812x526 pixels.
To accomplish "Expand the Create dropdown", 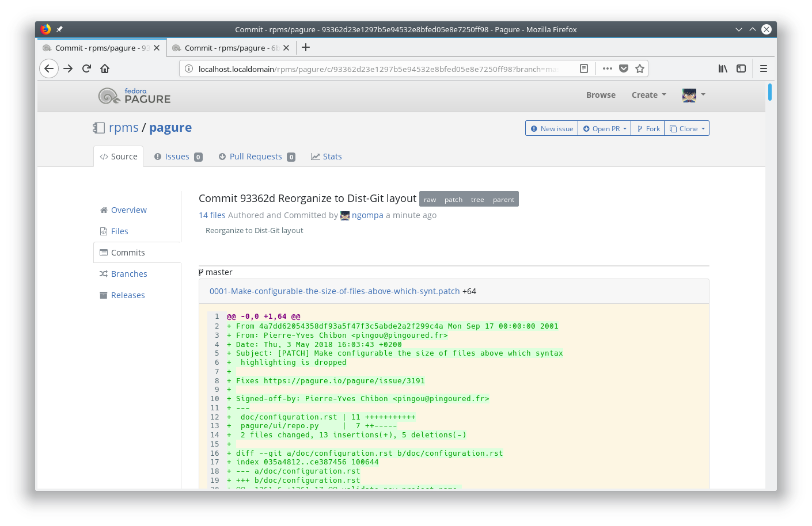I will click(x=649, y=95).
